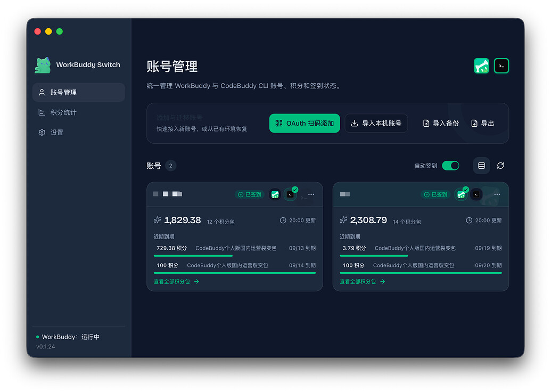Click WorkBuddy icon on the 1,829.38 account card
The image size is (551, 392).
tap(275, 194)
